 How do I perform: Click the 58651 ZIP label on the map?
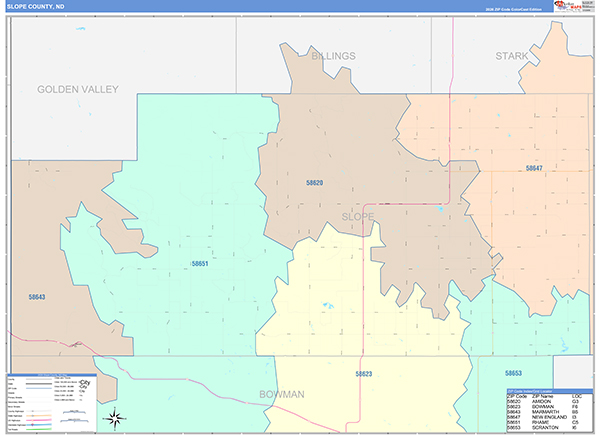(x=200, y=264)
